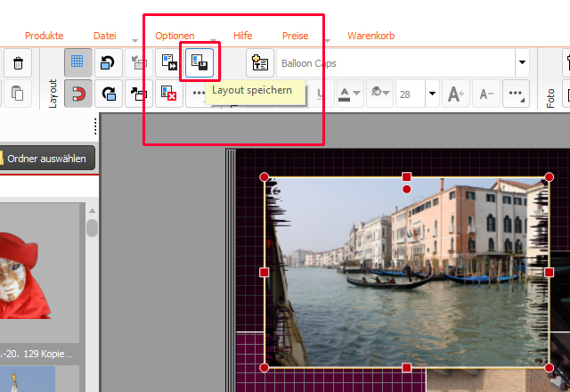Viewport: 570px width, 392px height.
Task: Open the text color dropdown arrow
Action: coord(356,93)
